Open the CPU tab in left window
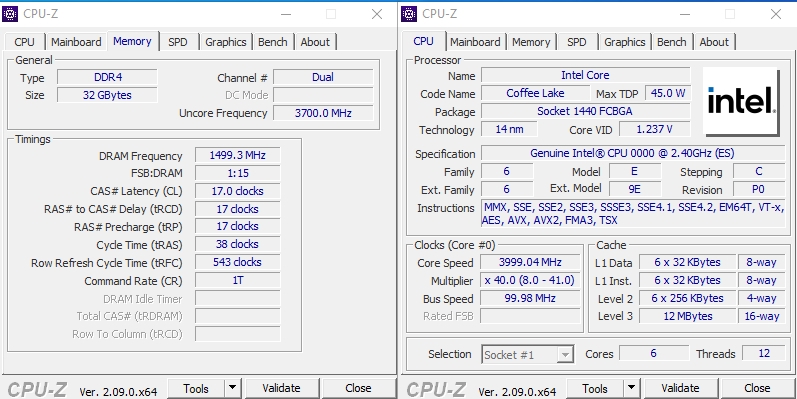 (x=24, y=42)
